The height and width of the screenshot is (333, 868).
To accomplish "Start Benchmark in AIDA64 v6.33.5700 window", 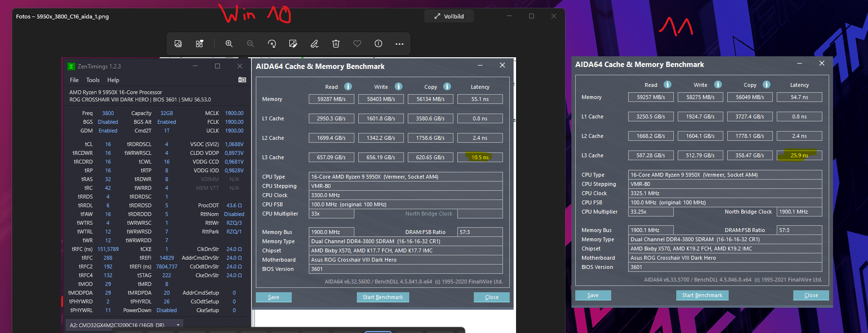I will coord(702,295).
